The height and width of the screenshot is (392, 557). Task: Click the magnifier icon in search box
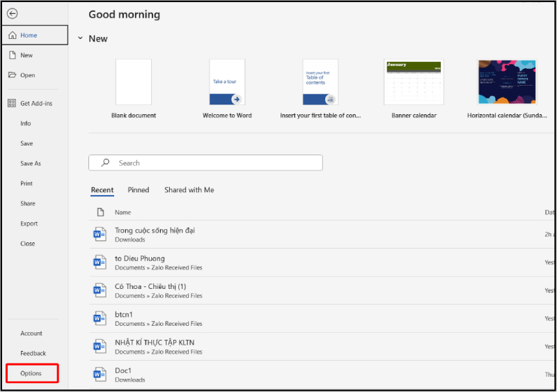pyautogui.click(x=105, y=163)
